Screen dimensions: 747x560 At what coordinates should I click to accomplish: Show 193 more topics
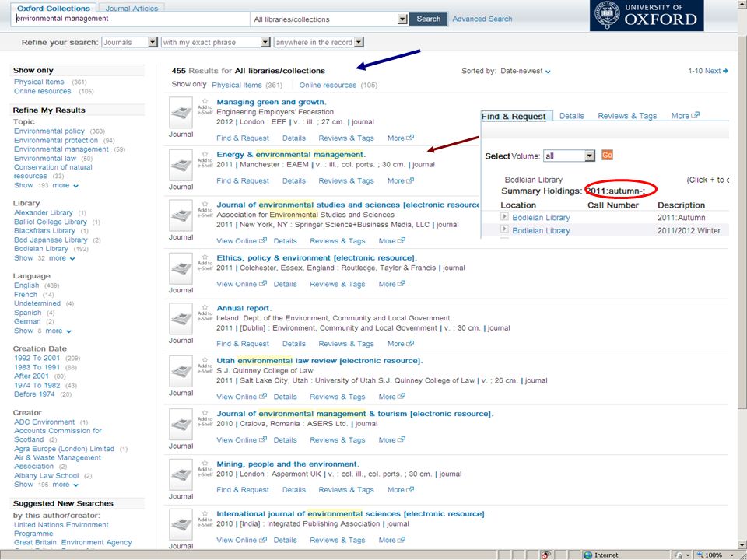coord(46,185)
